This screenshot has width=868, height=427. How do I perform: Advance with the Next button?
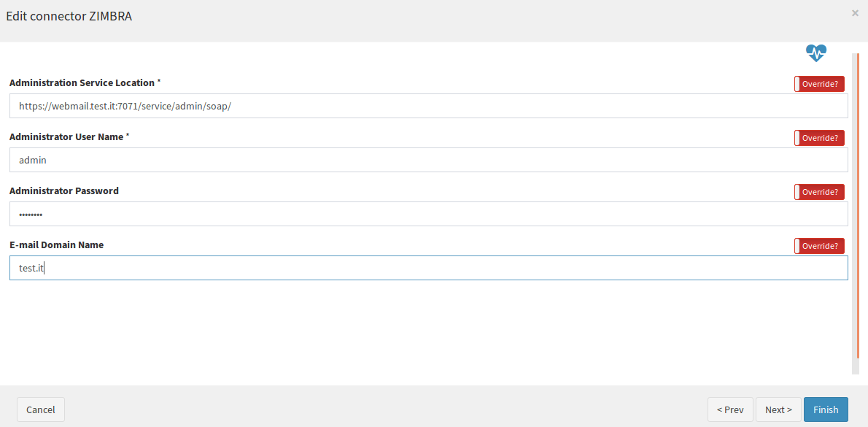tap(778, 409)
